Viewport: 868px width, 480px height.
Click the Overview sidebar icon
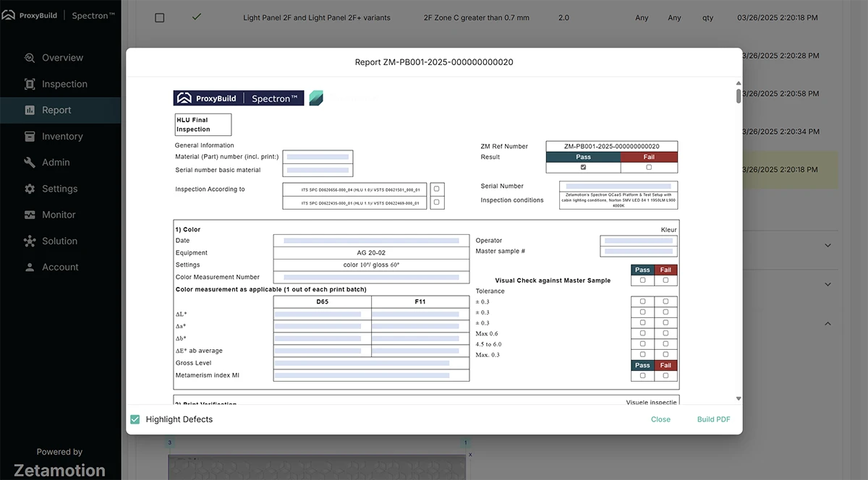[x=30, y=58]
